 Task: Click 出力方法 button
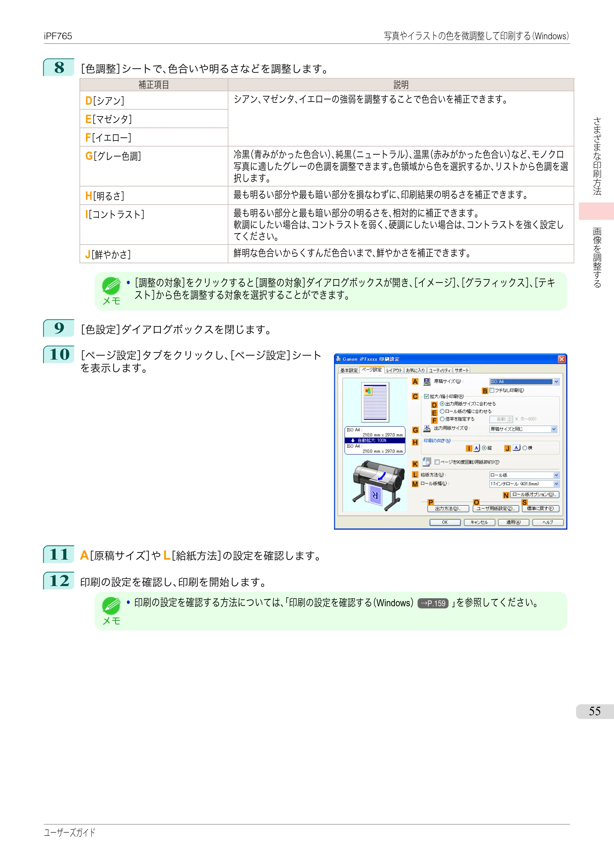(x=448, y=508)
